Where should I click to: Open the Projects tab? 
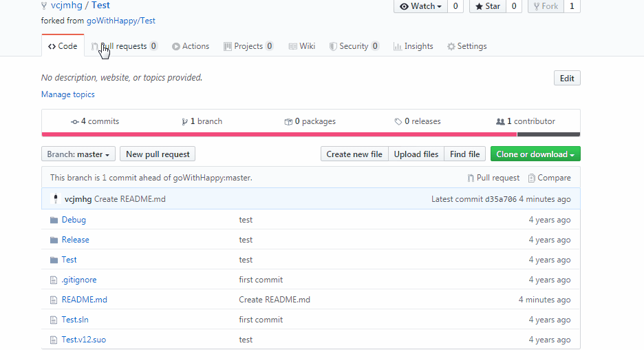(248, 46)
